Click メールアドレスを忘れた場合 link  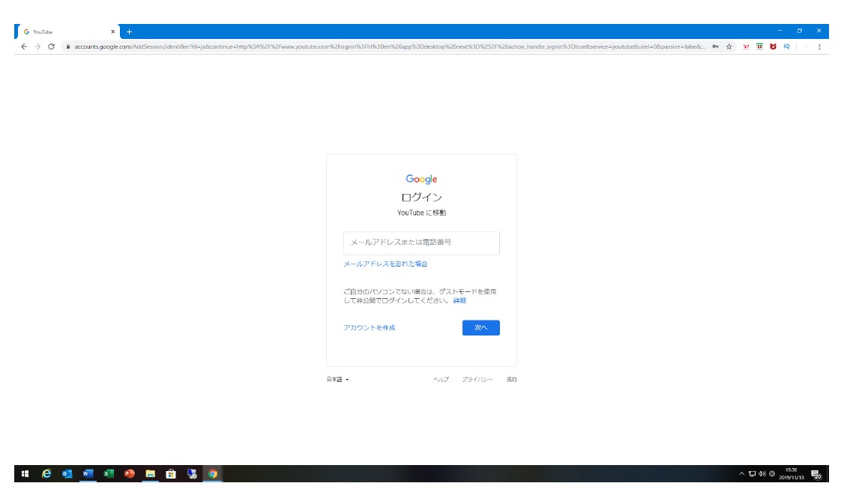click(385, 264)
